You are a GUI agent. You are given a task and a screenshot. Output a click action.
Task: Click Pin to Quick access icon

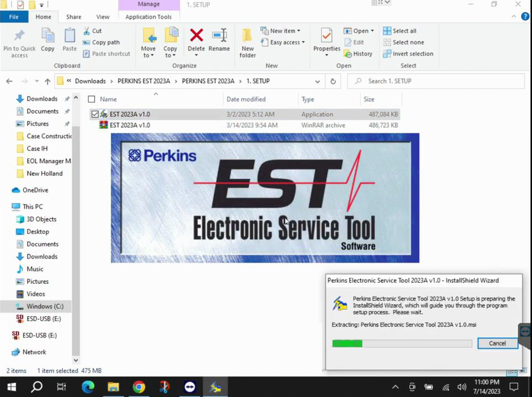[19, 36]
